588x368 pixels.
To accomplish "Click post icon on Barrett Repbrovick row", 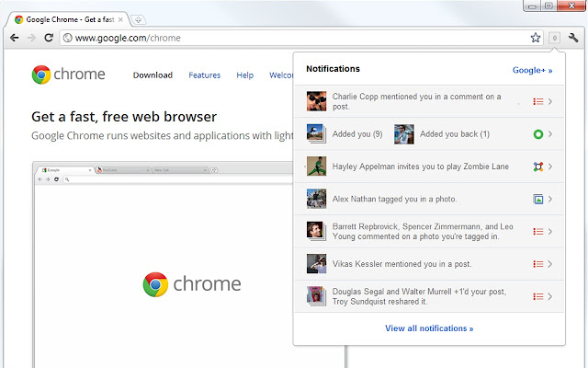I will point(538,231).
